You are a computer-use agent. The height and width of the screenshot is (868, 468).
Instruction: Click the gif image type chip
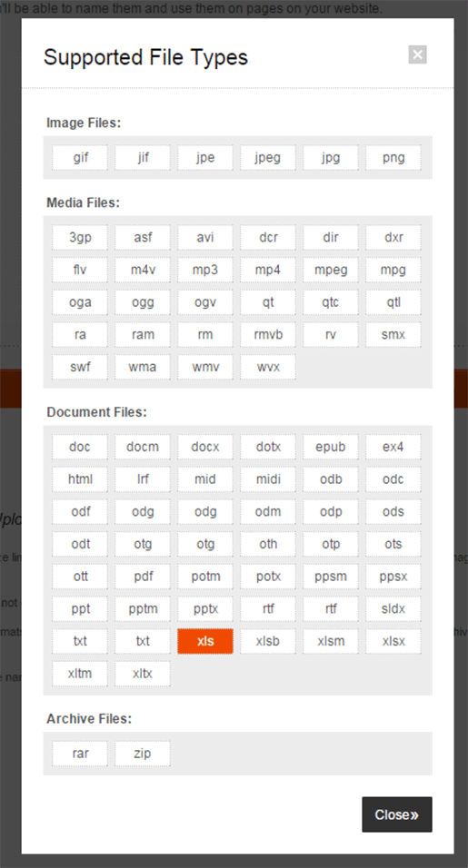coord(80,157)
